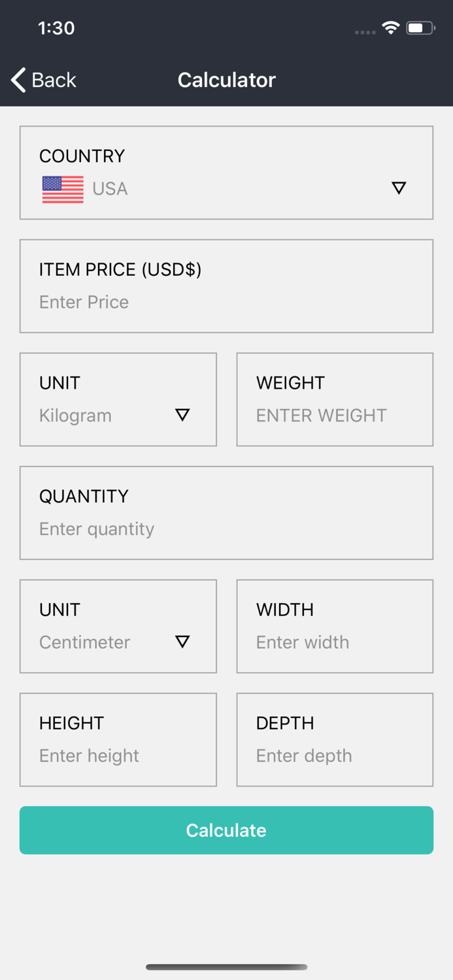The height and width of the screenshot is (980, 453).
Task: Select the Quantity input field
Action: tap(226, 529)
